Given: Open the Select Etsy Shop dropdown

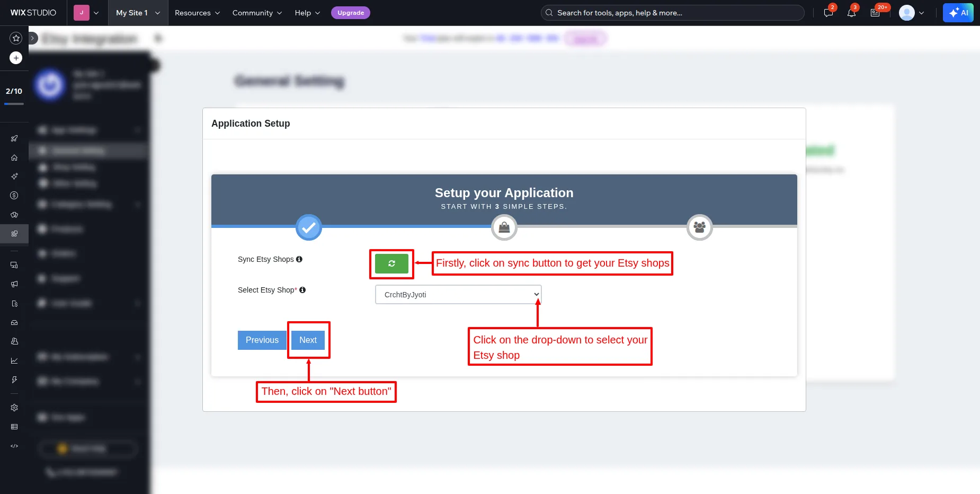Looking at the screenshot, I should point(458,295).
